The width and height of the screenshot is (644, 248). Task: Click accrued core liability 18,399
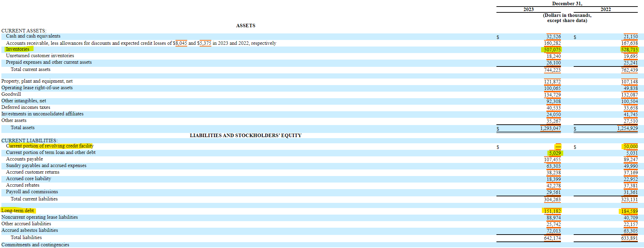tap(553, 179)
